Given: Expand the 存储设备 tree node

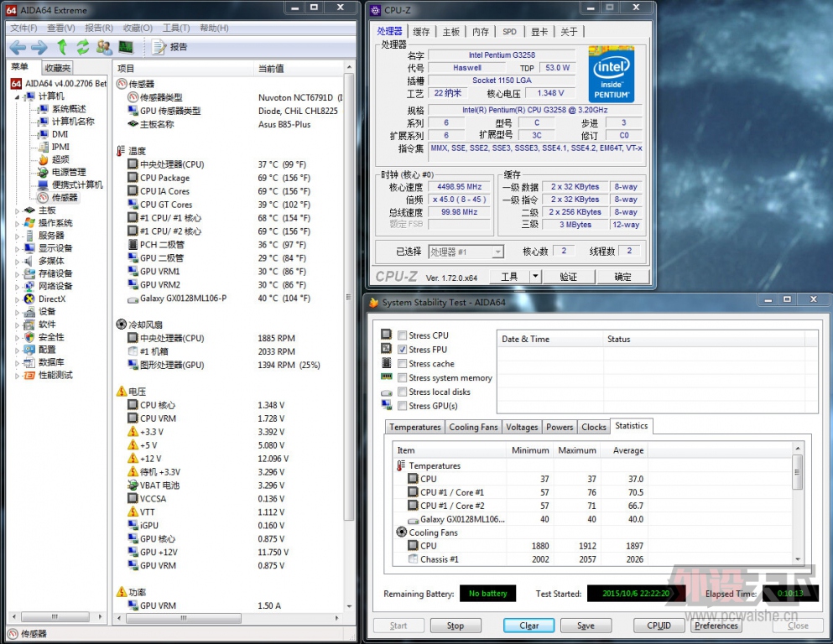Looking at the screenshot, I should point(17,274).
